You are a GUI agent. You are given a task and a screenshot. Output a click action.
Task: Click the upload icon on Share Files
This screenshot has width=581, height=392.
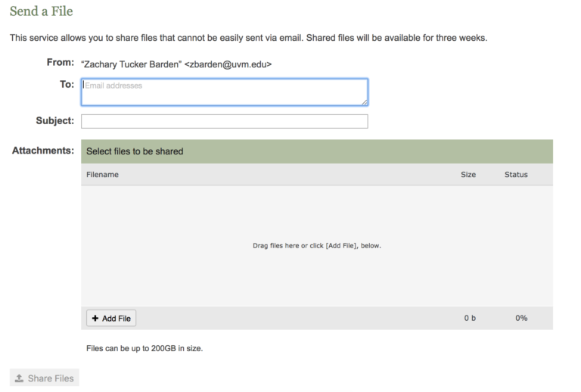(19, 378)
